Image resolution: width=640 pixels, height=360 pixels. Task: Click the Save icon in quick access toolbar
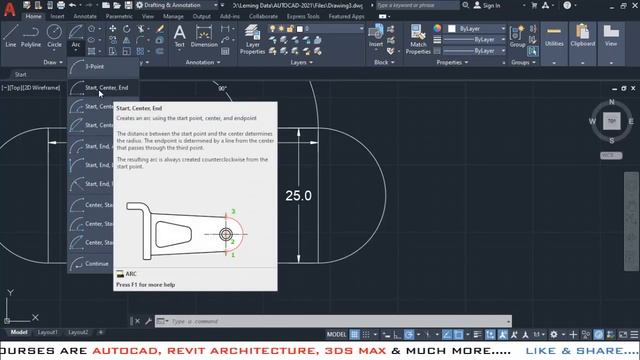[128, 5]
